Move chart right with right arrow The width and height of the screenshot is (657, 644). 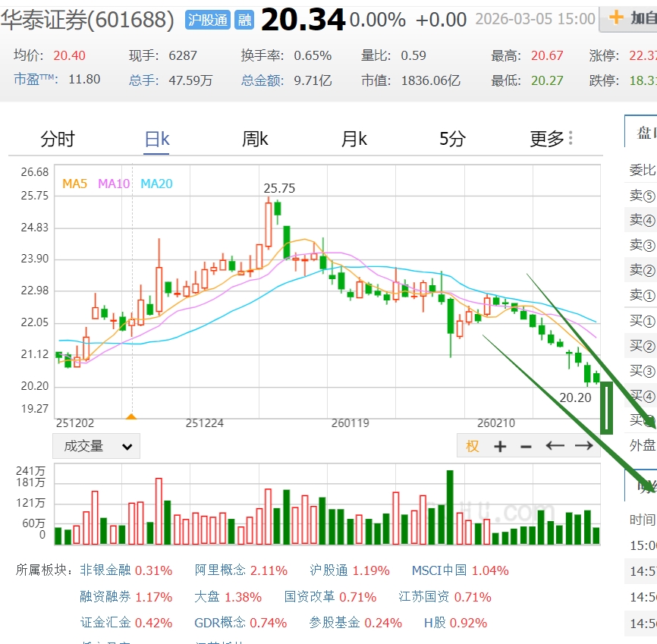[584, 446]
